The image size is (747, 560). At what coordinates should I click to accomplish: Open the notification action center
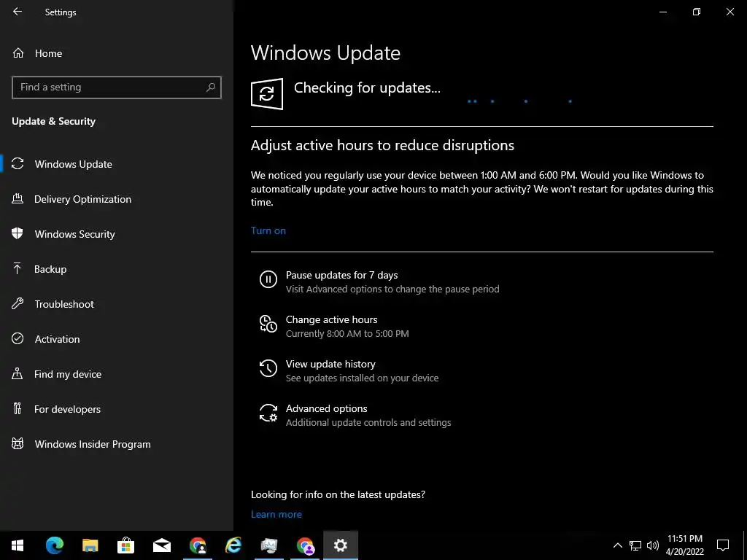pyautogui.click(x=723, y=545)
